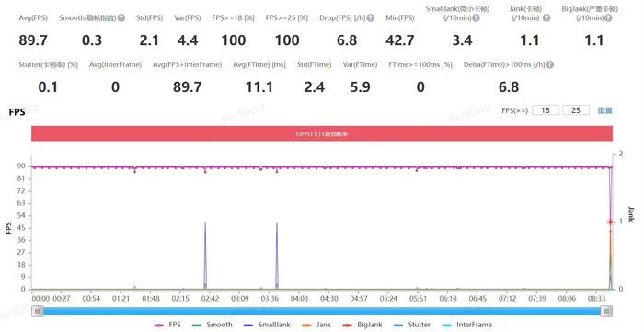This screenshot has width=644, height=332.
Task: Click the blue reset link beside FPS thresholds
Action: point(605,110)
